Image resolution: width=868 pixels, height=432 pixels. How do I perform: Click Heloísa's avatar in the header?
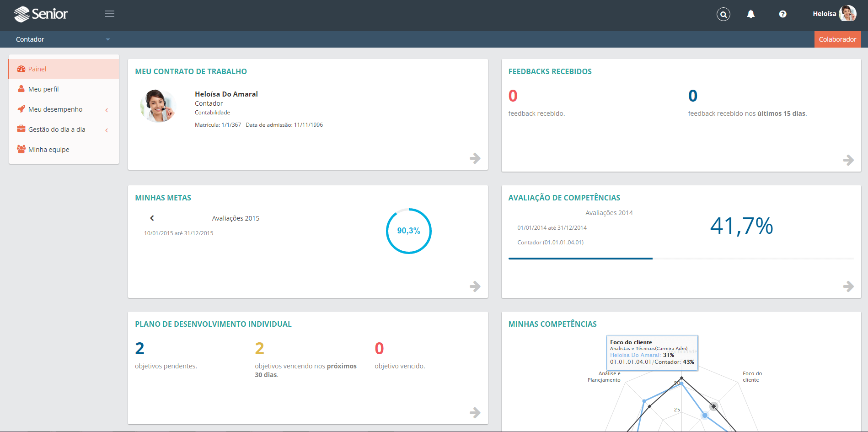(847, 13)
